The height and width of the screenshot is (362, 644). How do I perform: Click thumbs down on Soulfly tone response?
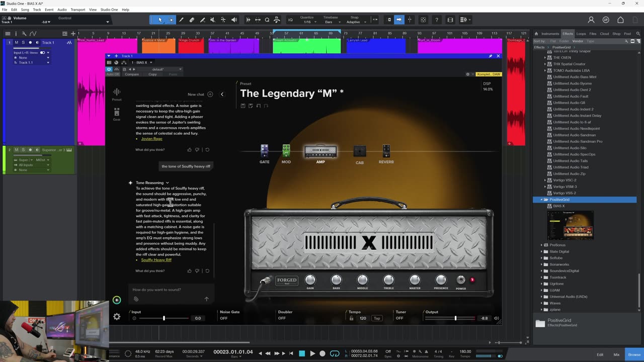tap(197, 271)
